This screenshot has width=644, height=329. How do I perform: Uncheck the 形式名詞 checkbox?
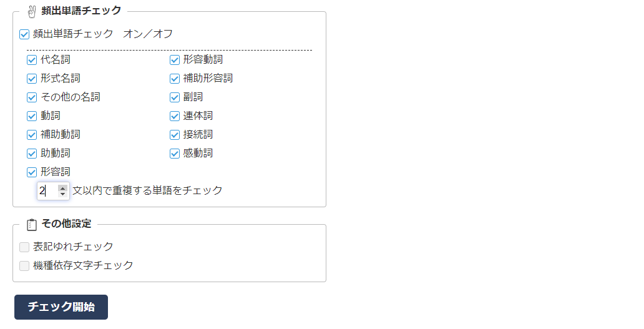point(32,79)
